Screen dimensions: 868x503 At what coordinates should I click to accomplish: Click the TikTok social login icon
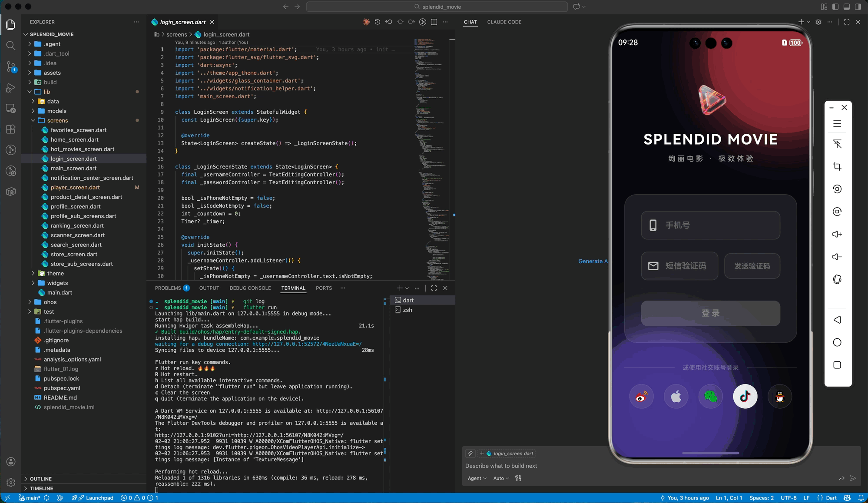pos(745,396)
